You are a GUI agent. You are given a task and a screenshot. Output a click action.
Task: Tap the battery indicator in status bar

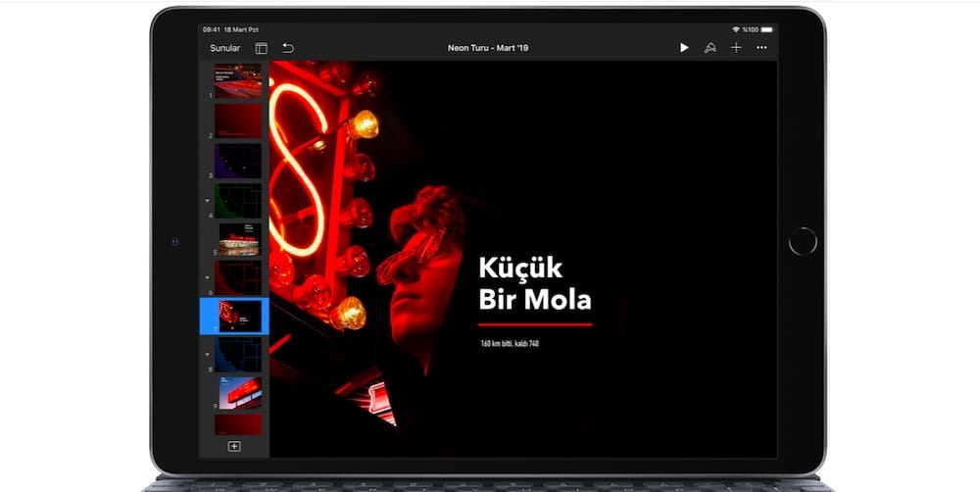coord(766,29)
